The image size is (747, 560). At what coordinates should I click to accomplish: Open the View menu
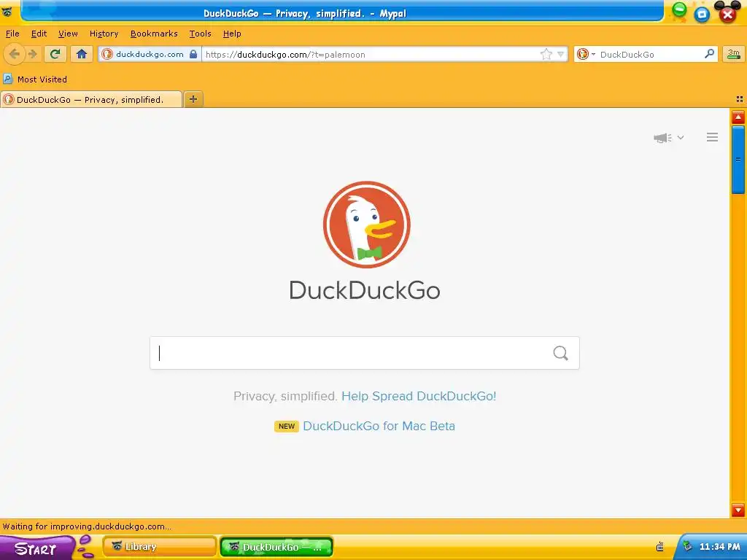coord(68,34)
